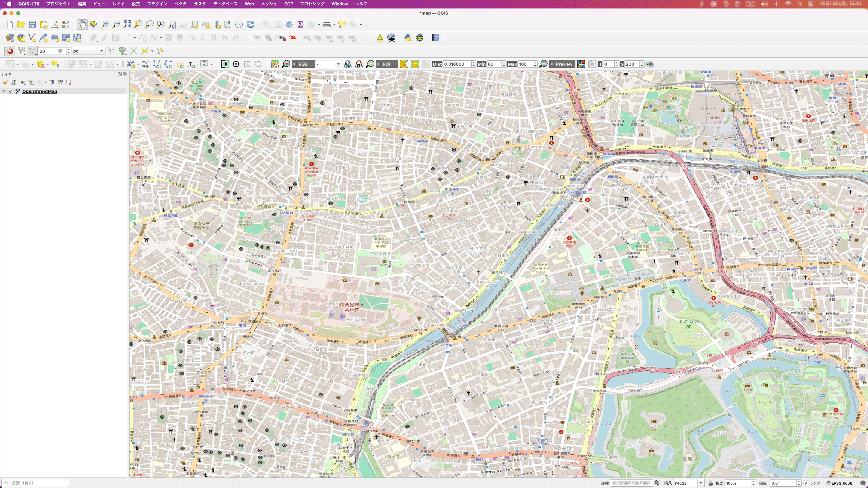868x488 pixels.
Task: Toggle the render (レンダ) checkbox
Action: coord(806,483)
